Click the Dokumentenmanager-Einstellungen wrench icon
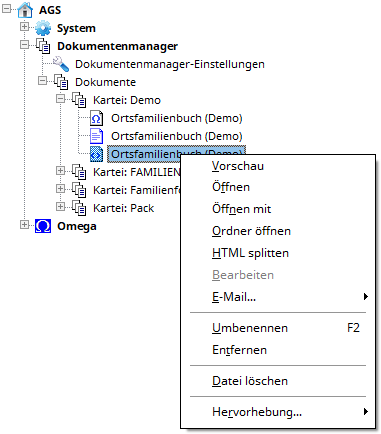The height and width of the screenshot is (434, 381). pos(61,64)
